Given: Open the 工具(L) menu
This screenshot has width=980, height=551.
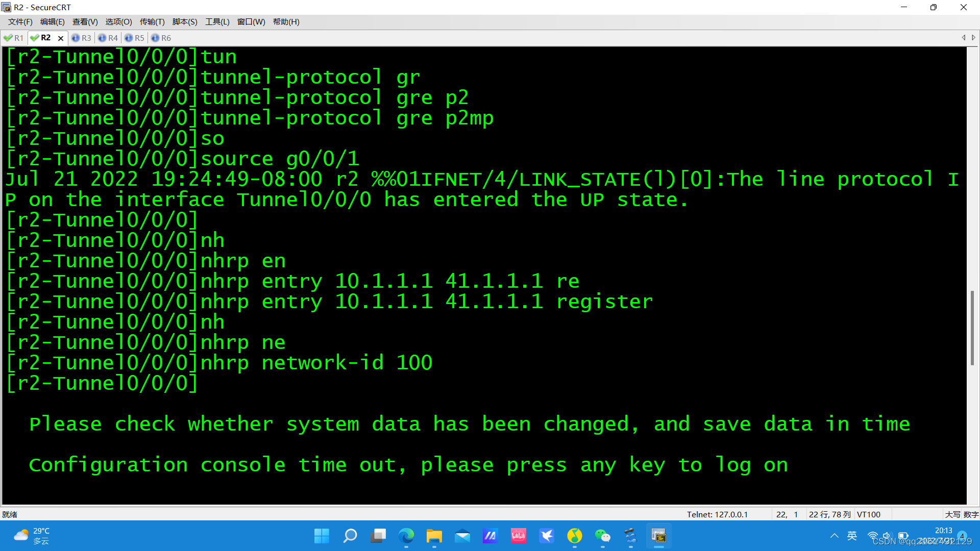Looking at the screenshot, I should tap(217, 21).
